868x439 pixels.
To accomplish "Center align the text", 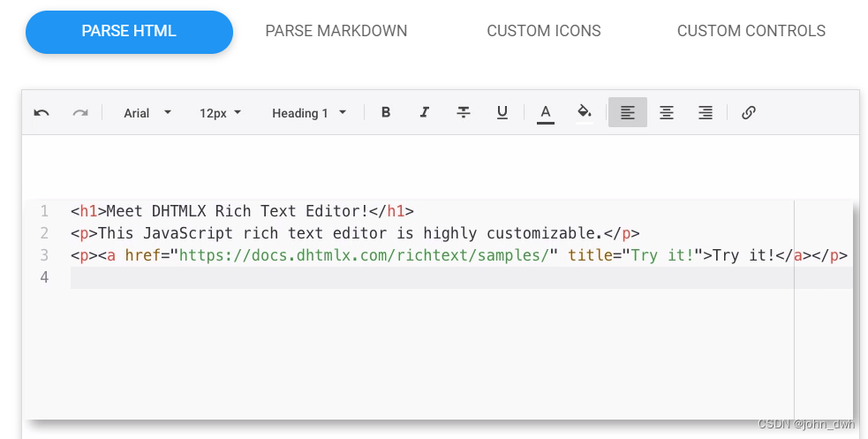I will pos(667,112).
